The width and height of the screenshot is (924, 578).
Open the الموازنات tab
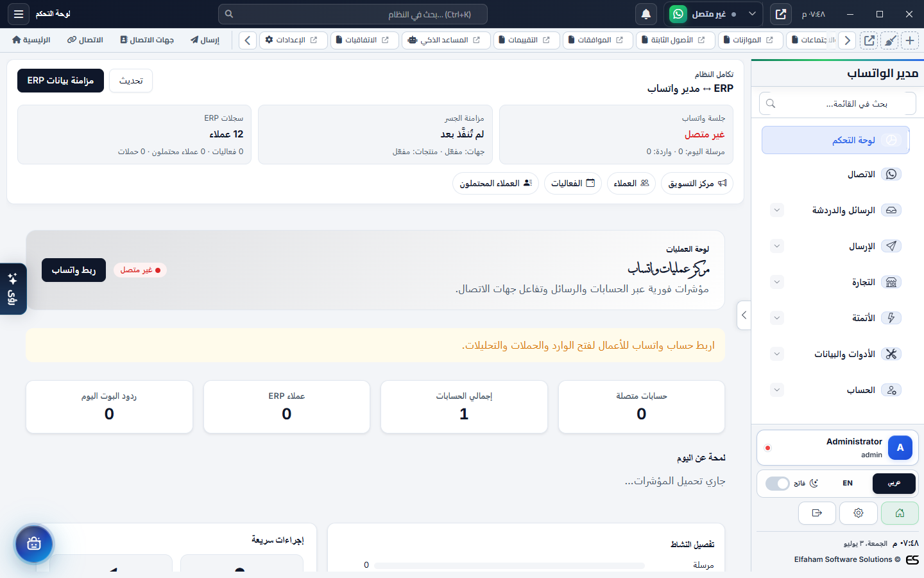point(750,40)
